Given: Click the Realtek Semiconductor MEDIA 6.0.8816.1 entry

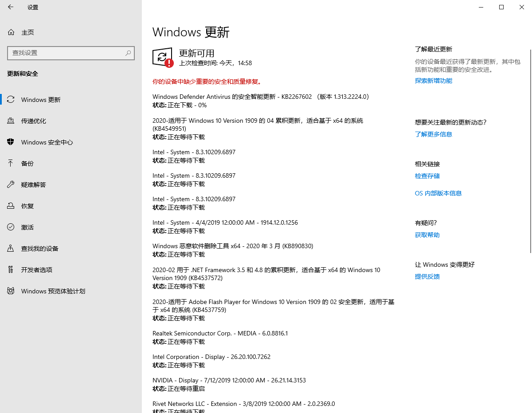Looking at the screenshot, I should [220, 333].
